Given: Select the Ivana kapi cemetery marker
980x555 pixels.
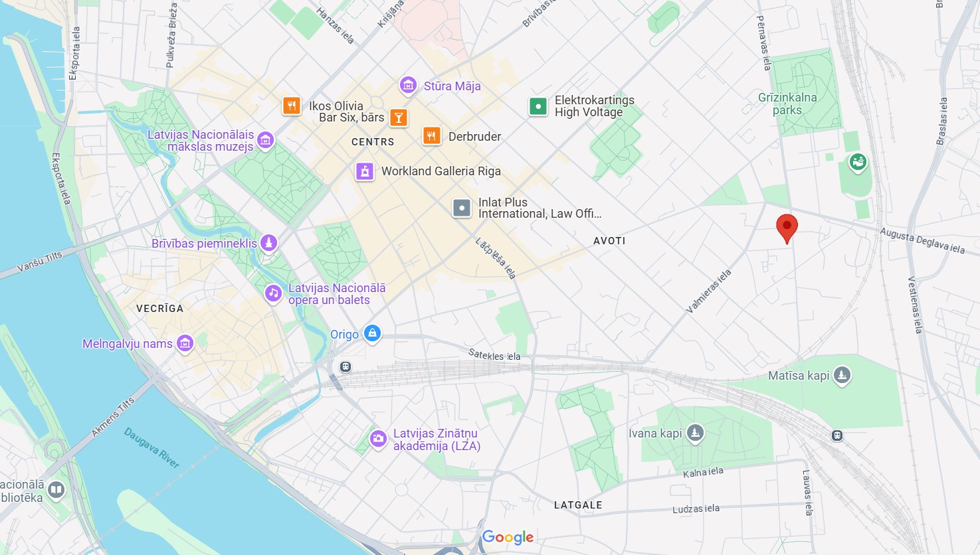Looking at the screenshot, I should click(x=695, y=434).
